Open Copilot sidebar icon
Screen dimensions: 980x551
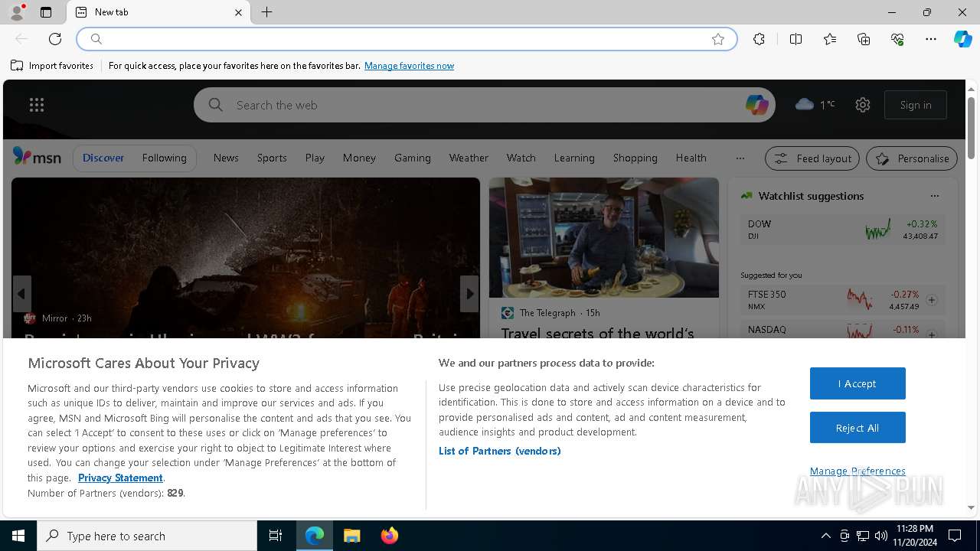point(962,39)
